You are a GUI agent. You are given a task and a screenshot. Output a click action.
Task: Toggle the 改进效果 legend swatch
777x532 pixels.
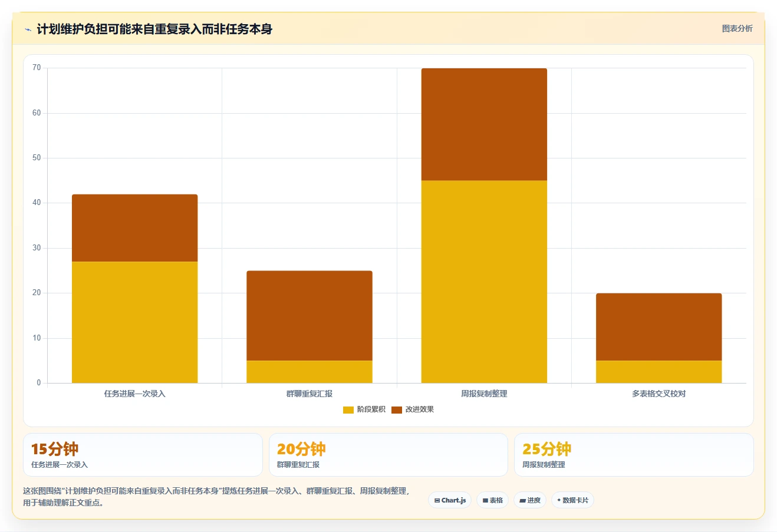tap(397, 409)
